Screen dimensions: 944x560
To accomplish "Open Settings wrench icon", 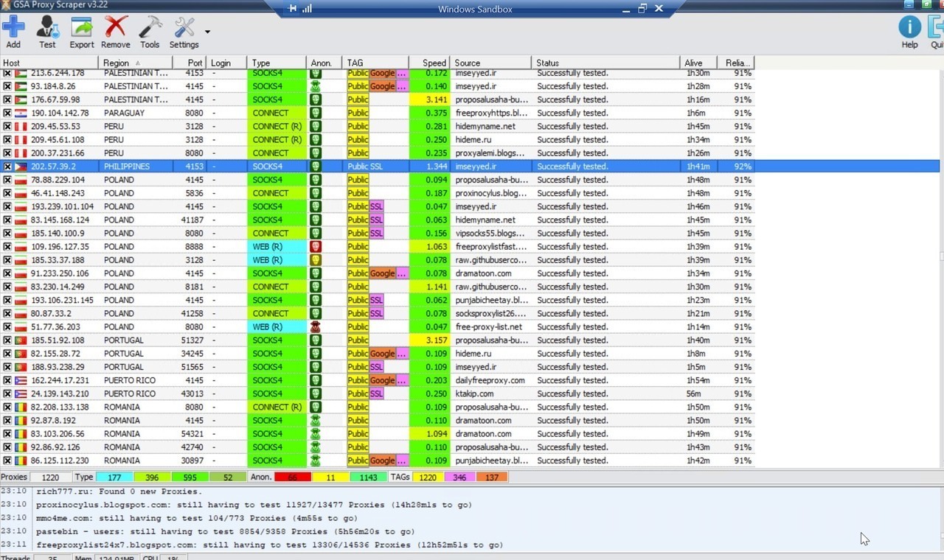I will coord(184,27).
